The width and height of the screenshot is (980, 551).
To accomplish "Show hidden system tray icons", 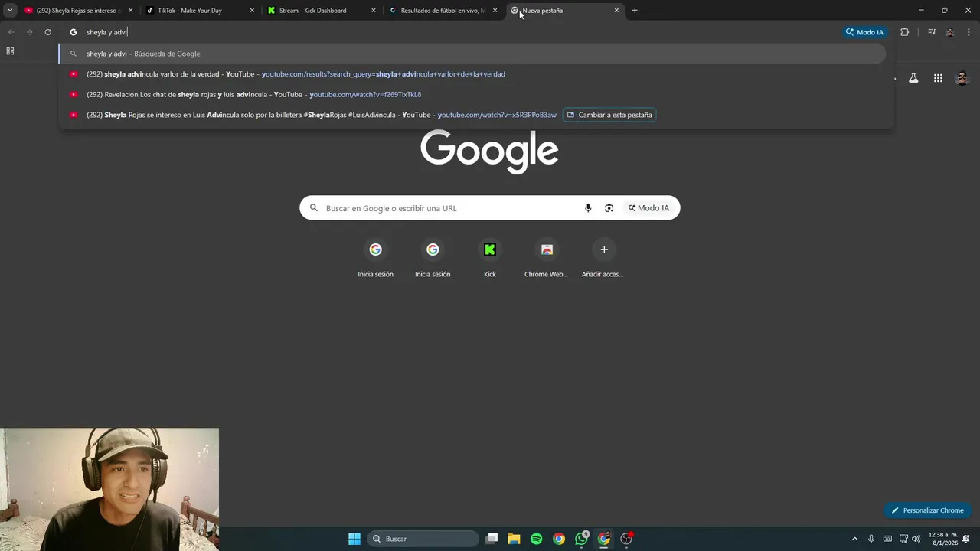I will tap(854, 539).
